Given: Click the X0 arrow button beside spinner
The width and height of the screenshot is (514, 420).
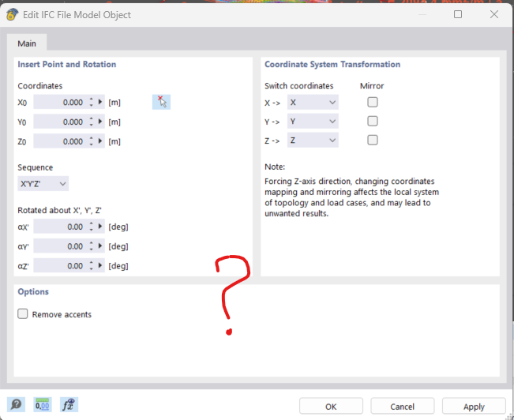Looking at the screenshot, I should pos(101,103).
